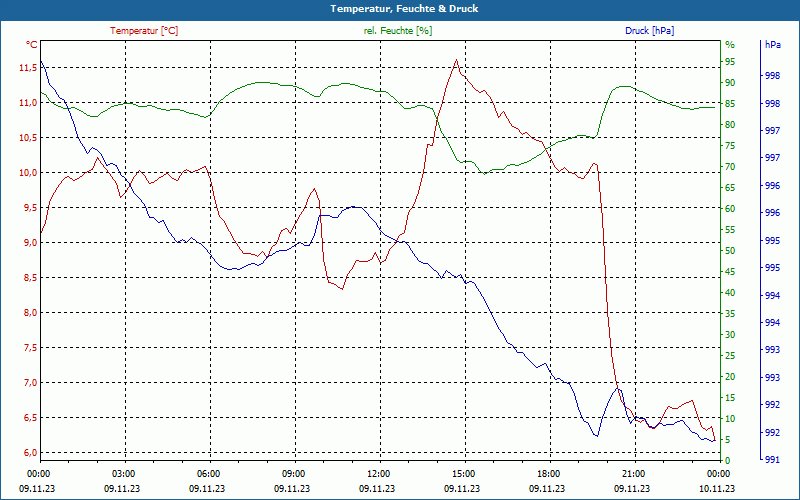
Task: Click the 60 humidity axis tick
Action: (x=730, y=209)
